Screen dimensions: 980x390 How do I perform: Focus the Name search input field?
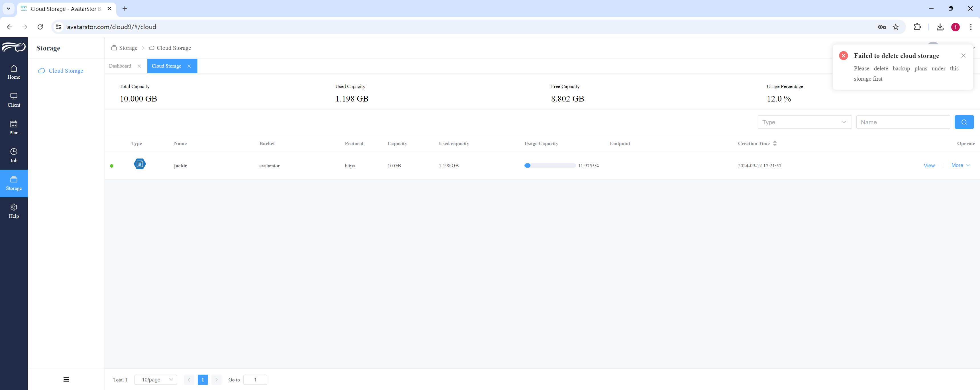click(x=903, y=122)
